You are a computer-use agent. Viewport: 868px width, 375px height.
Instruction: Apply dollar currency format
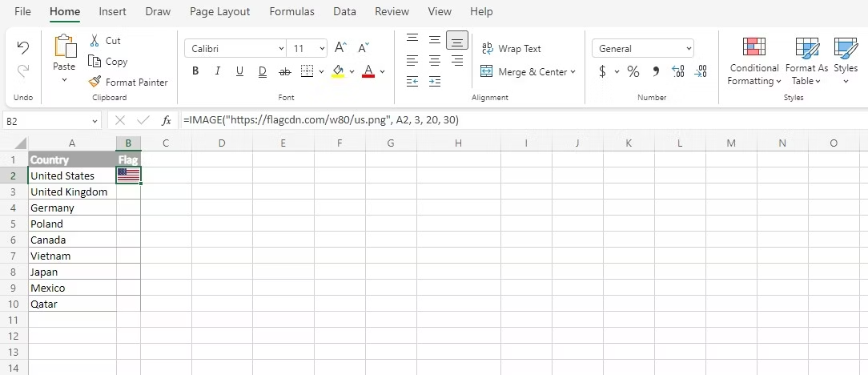603,71
